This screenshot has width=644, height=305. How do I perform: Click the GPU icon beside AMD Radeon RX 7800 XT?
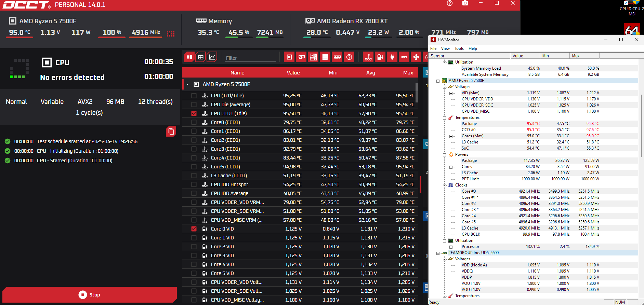point(310,21)
